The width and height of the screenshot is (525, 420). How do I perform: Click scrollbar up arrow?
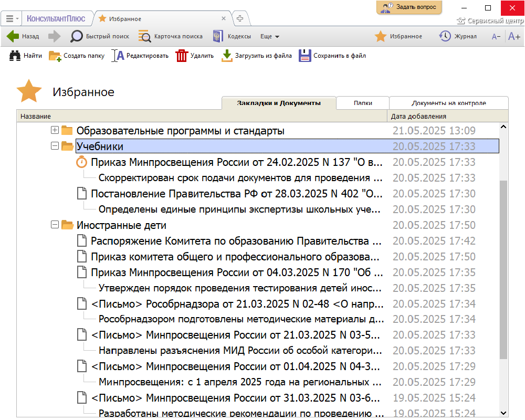tap(503, 127)
